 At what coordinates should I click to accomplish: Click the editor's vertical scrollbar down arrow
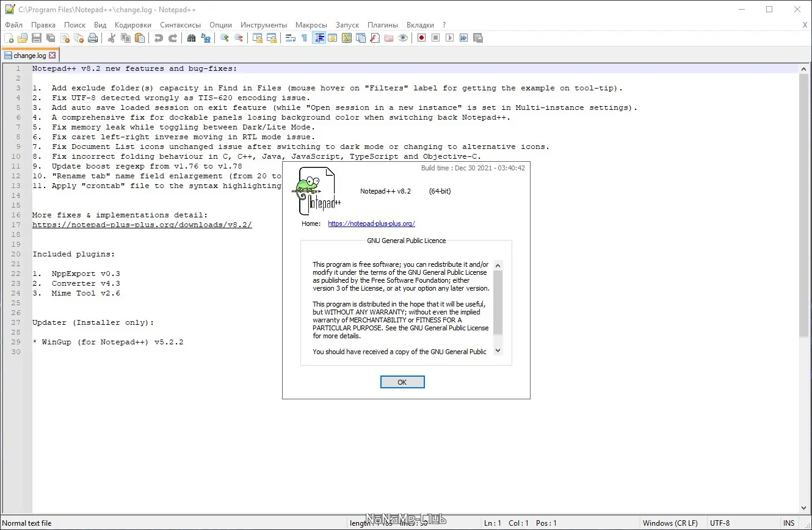(x=804, y=508)
